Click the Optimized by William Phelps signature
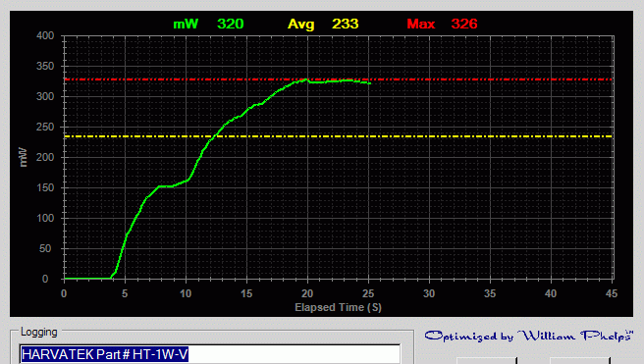Image resolution: width=644 pixels, height=364 pixels. pos(528,336)
